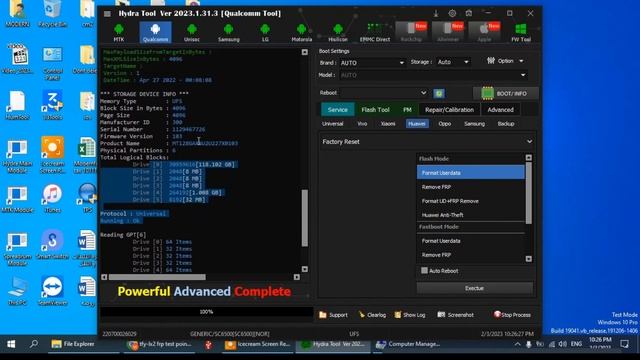Expand the Option dropdown
Viewport: 640px width, 360px height.
[x=505, y=61]
